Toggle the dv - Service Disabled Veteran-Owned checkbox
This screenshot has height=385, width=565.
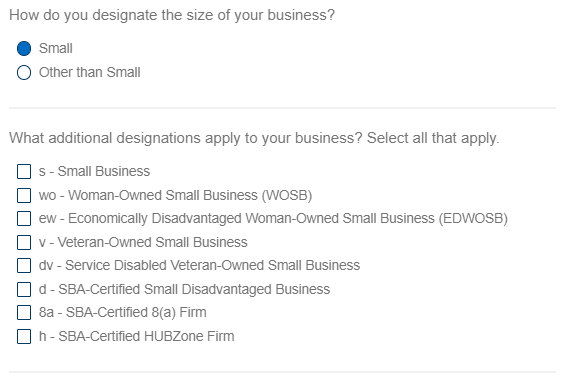(x=24, y=265)
